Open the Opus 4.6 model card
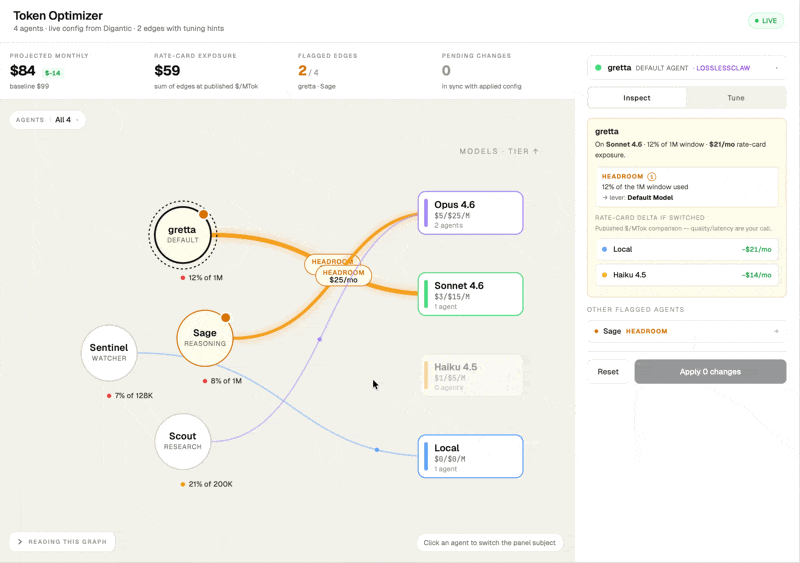Image resolution: width=800 pixels, height=563 pixels. coord(470,213)
